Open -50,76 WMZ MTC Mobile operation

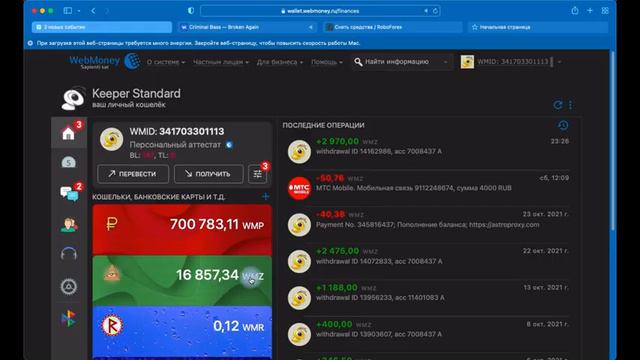[x=428, y=188]
